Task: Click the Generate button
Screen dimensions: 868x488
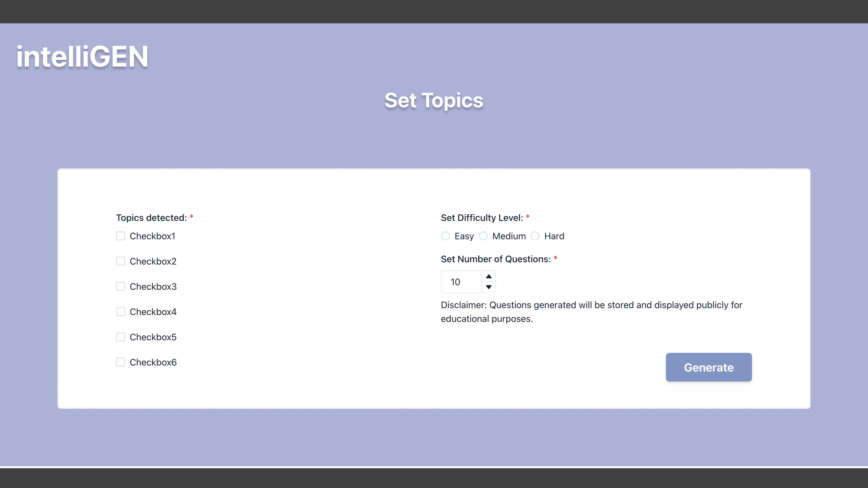Action: point(709,367)
